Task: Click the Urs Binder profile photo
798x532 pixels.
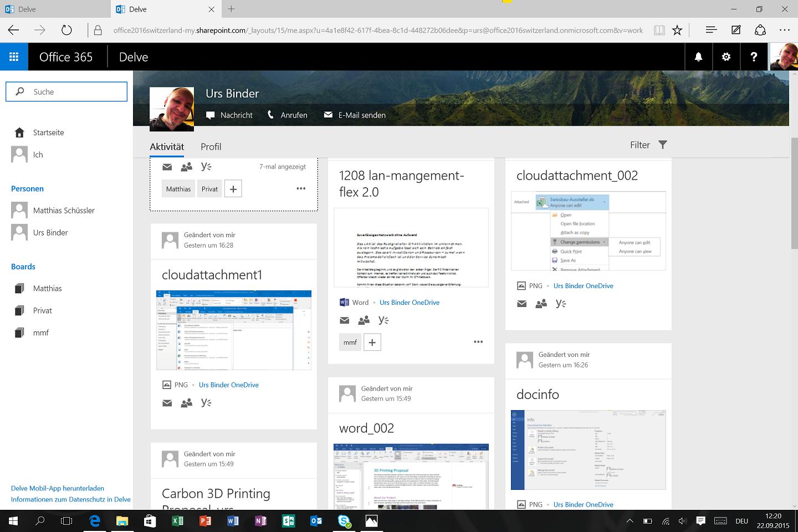Action: click(x=172, y=109)
